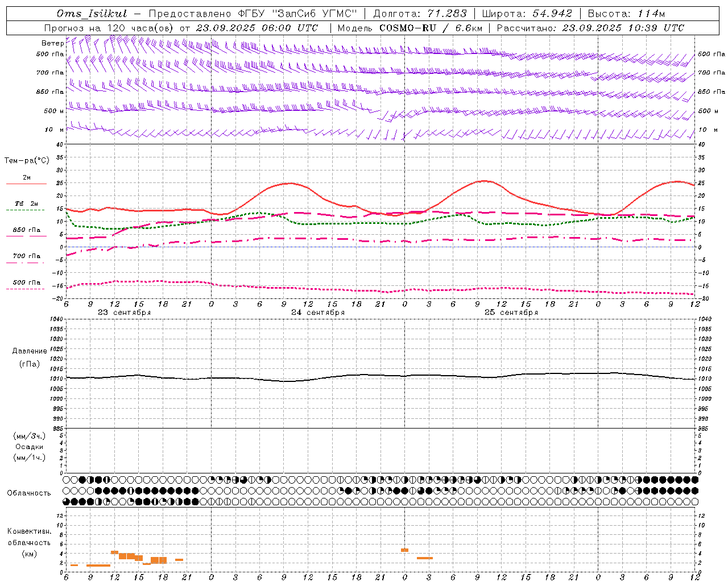Click the '24 сентября' date label

click(318, 313)
